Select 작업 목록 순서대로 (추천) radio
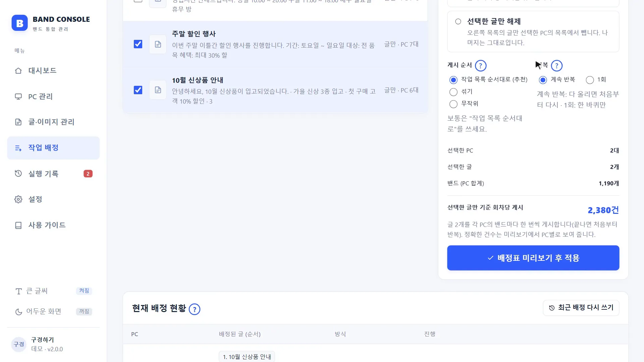This screenshot has height=362, width=644. tap(453, 80)
